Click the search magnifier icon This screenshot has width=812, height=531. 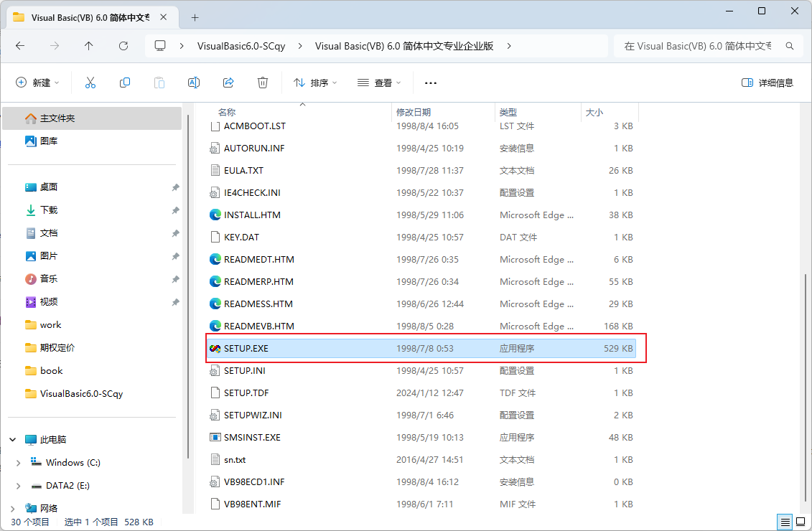(x=790, y=46)
